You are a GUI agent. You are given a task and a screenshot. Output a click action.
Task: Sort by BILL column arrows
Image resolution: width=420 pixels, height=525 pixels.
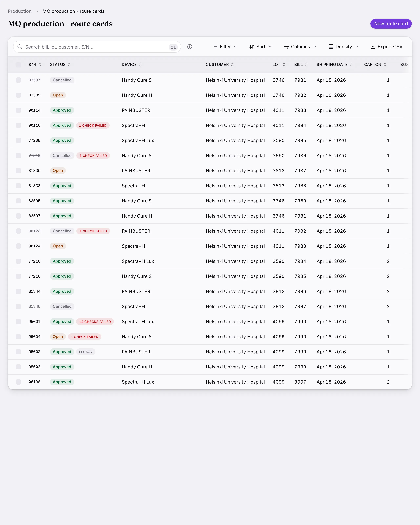[306, 64]
